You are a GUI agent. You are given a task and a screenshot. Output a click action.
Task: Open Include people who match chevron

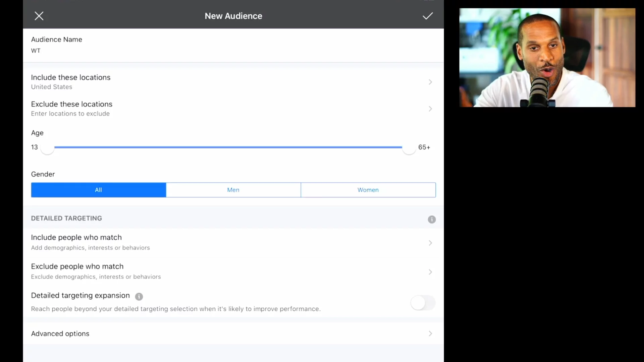pyautogui.click(x=430, y=243)
